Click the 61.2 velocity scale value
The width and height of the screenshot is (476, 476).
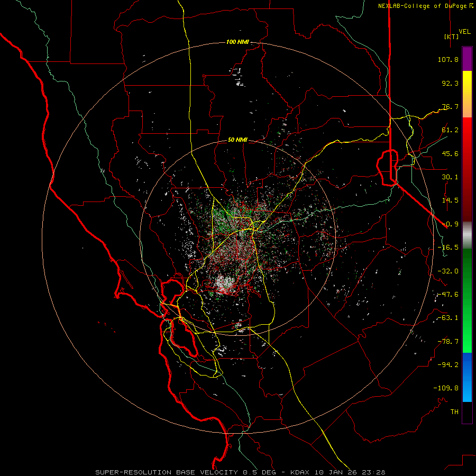[x=450, y=130]
